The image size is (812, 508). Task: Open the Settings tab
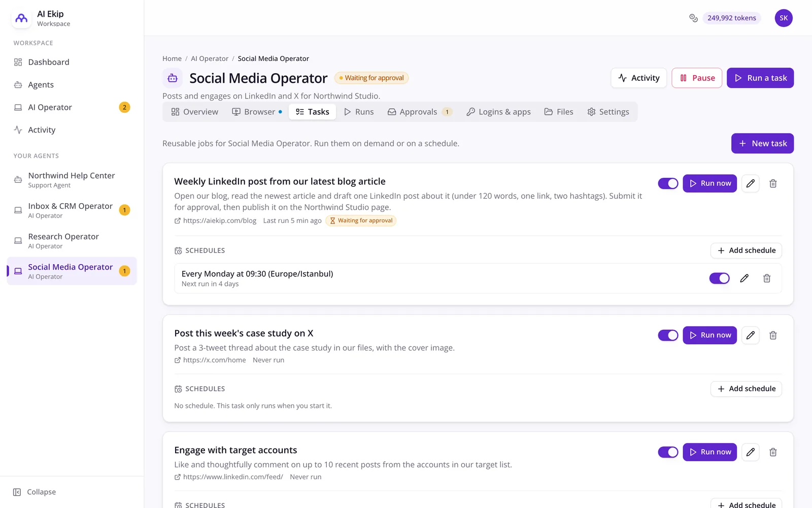tap(608, 112)
